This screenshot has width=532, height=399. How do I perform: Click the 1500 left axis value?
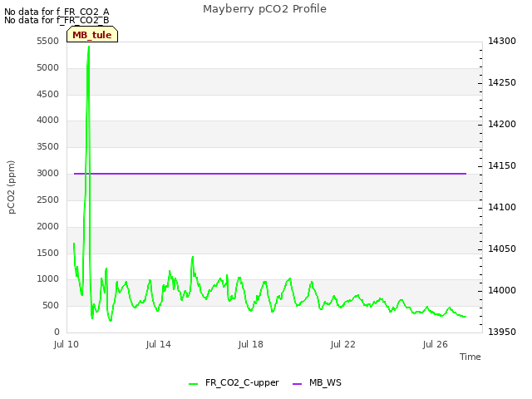pyautogui.click(x=48, y=253)
